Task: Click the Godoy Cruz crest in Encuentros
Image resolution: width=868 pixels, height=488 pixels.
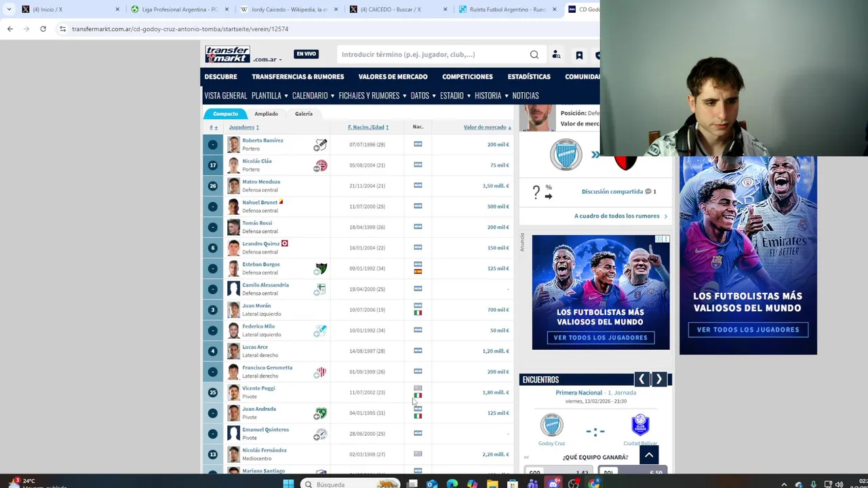Action: click(x=551, y=426)
